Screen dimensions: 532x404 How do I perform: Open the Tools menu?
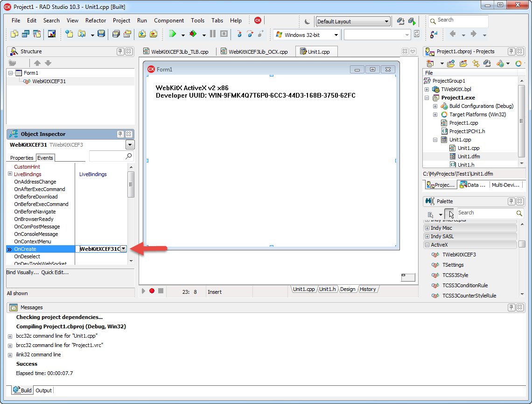point(197,21)
